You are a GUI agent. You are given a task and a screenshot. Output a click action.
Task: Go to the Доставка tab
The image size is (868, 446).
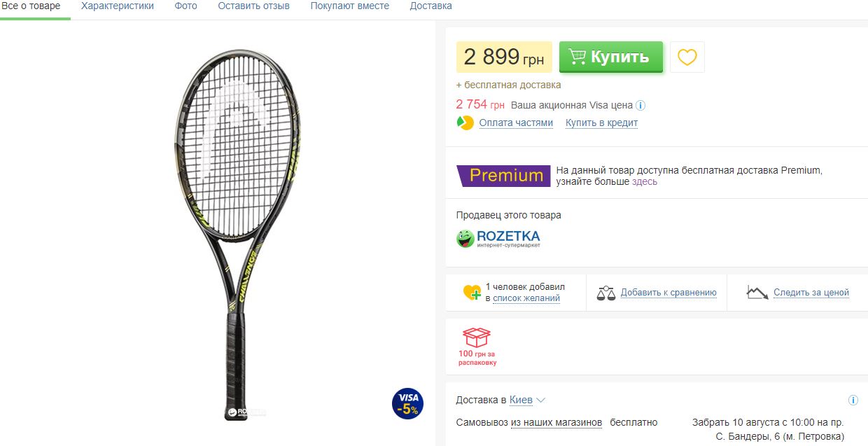(x=430, y=6)
